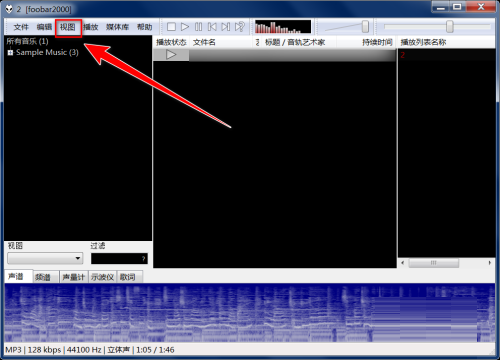Click the seek bar handle
Viewport: 500px width, 360px height.
pos(450,27)
